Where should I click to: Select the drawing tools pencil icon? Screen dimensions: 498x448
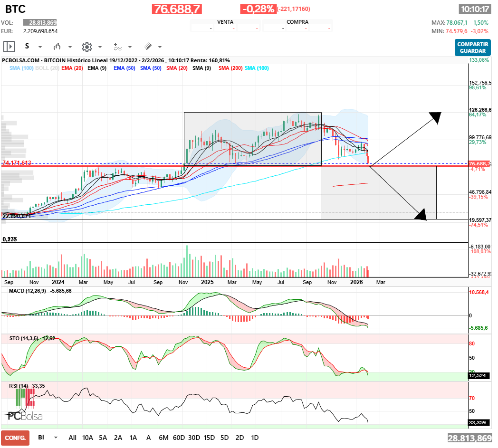(x=148, y=47)
